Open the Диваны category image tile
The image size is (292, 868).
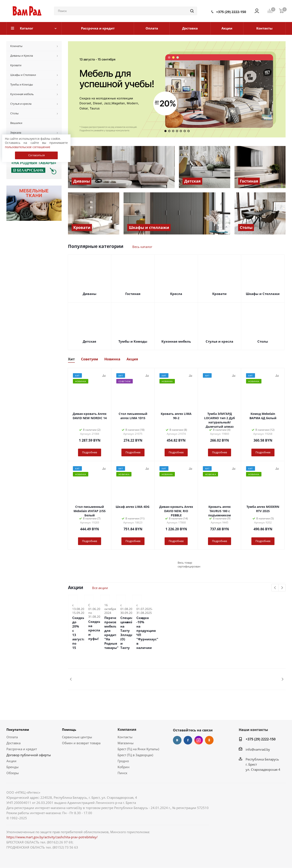click(121, 167)
